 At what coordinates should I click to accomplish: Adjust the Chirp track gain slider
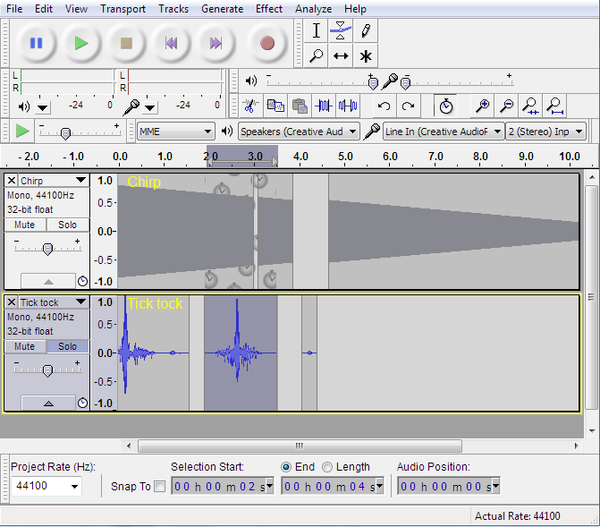coord(47,248)
